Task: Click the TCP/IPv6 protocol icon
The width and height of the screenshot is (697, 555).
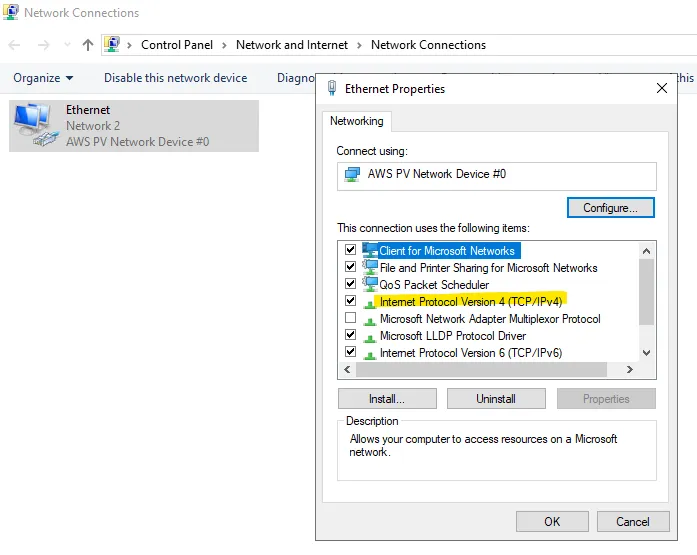Action: 369,355
